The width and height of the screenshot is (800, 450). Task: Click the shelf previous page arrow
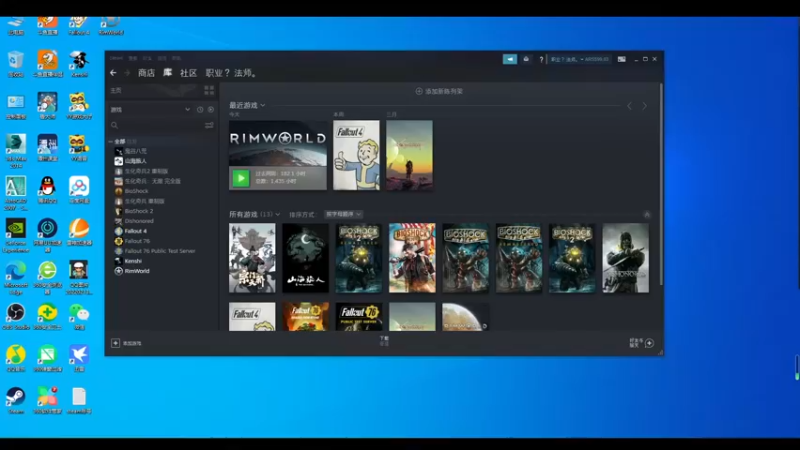click(630, 106)
